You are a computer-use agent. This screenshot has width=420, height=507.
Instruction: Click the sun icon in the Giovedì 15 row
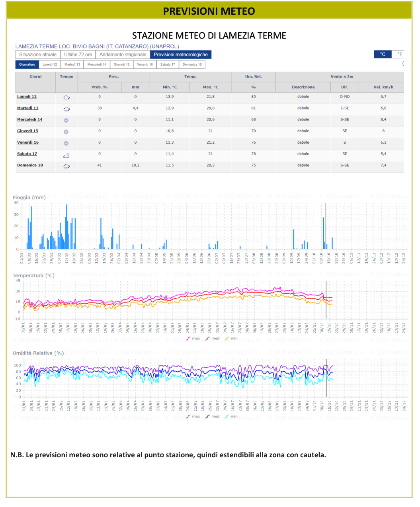coord(66,132)
